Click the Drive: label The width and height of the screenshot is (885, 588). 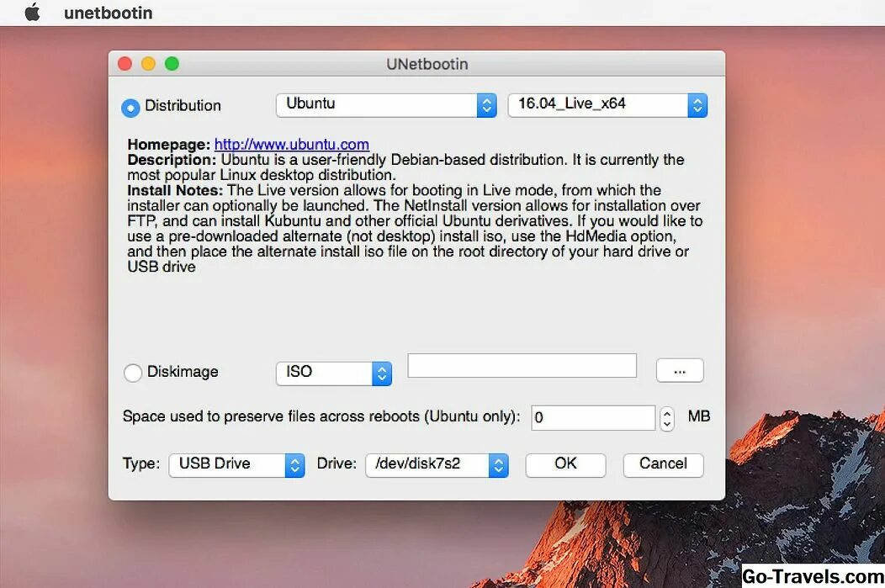(337, 464)
